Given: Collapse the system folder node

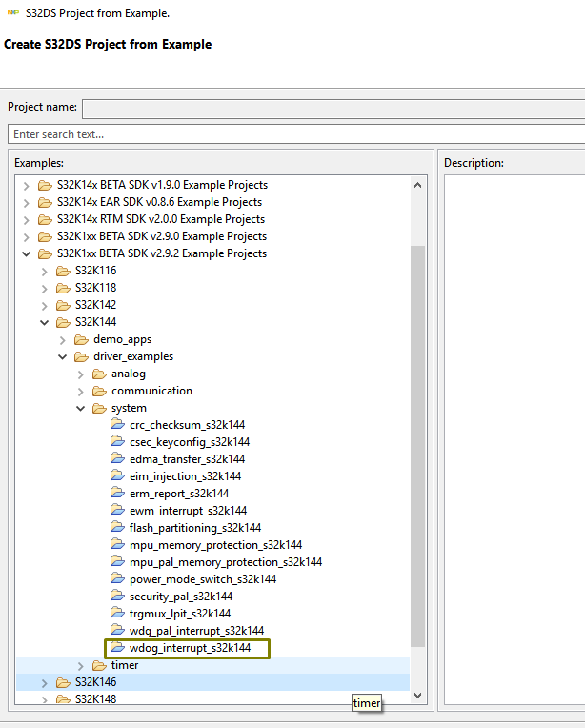Looking at the screenshot, I should (81, 409).
